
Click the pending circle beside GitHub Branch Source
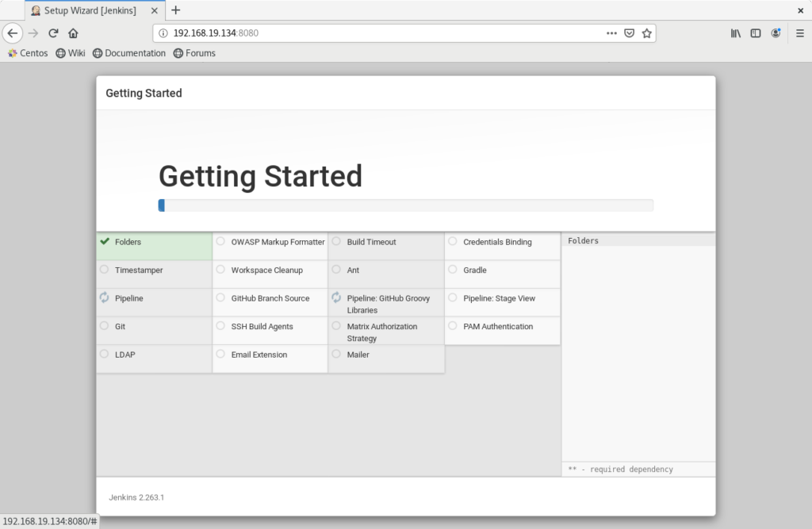click(220, 298)
